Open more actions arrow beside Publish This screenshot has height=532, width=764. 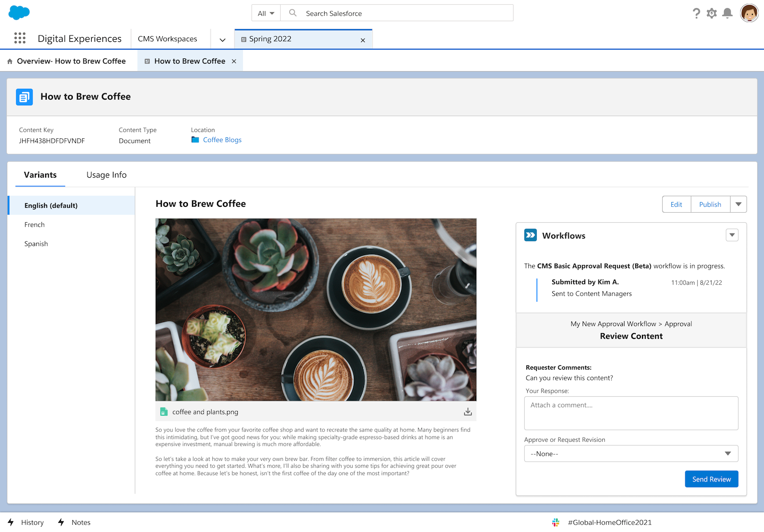[x=738, y=204]
